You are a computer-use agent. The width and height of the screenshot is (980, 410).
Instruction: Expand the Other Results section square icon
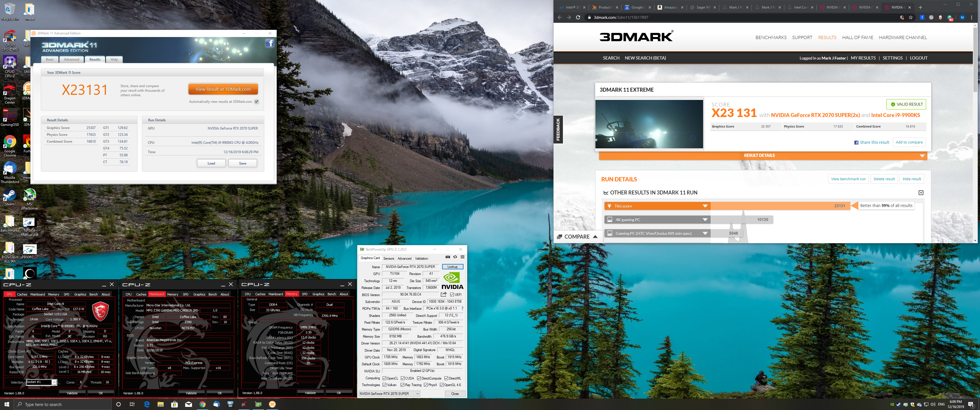(x=921, y=193)
